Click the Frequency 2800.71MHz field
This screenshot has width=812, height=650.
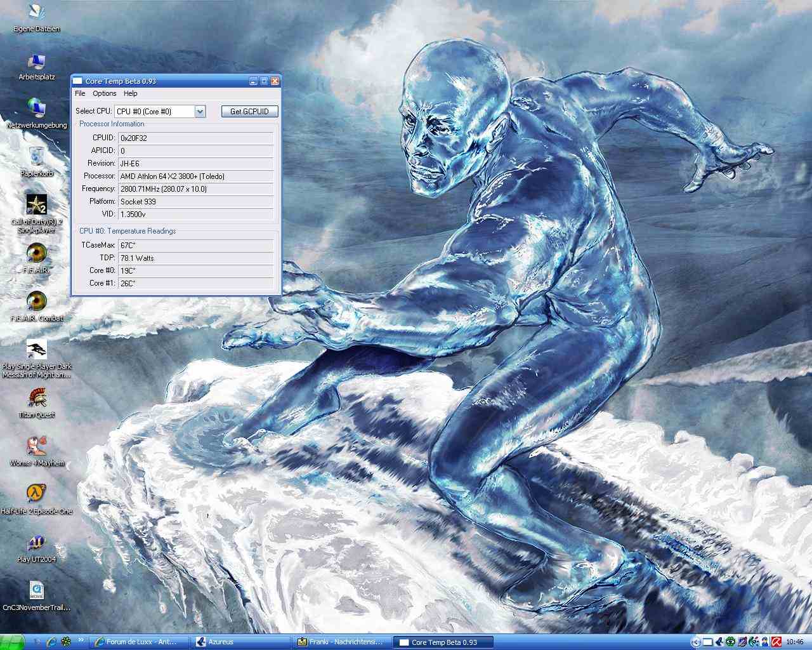[x=195, y=189]
